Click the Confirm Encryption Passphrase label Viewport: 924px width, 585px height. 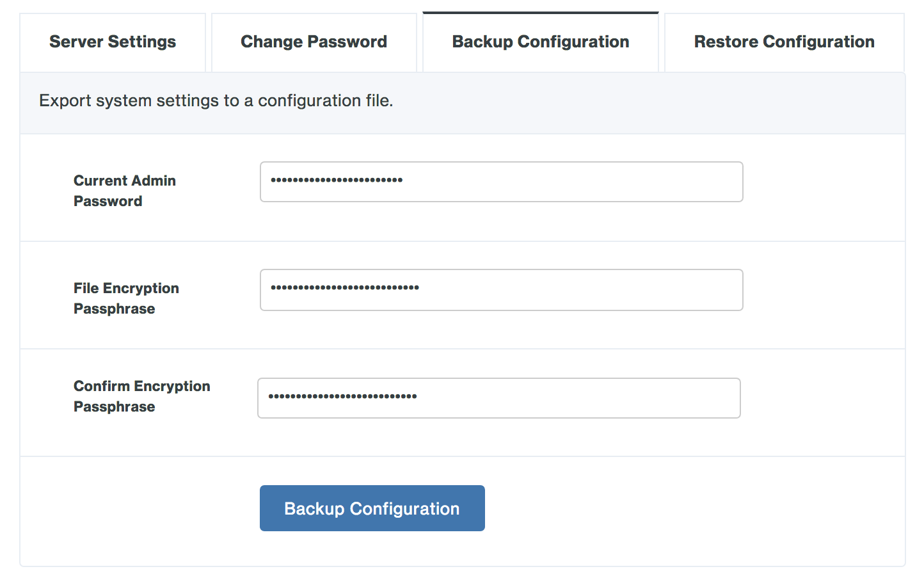click(141, 396)
